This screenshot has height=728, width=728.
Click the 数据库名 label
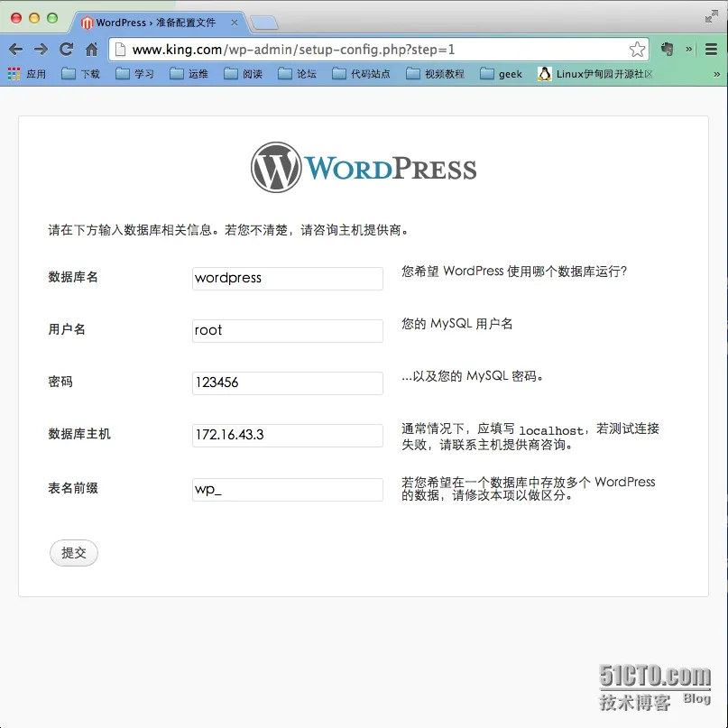[73, 277]
